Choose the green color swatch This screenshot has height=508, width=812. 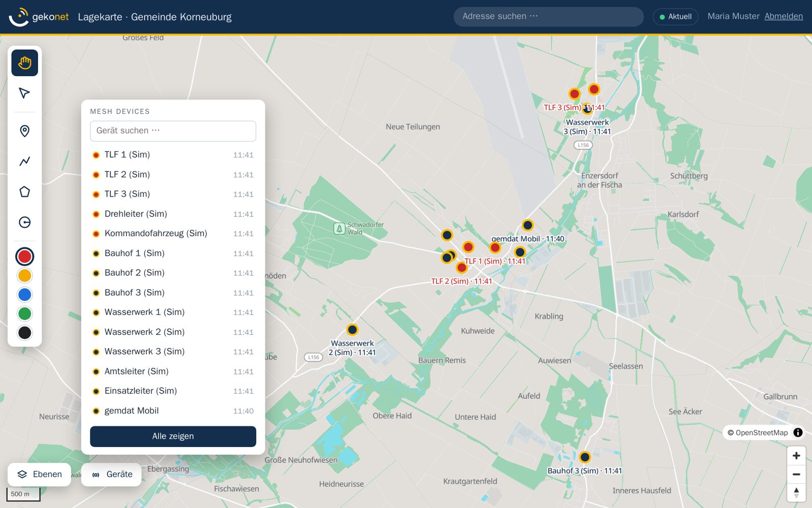pyautogui.click(x=24, y=313)
